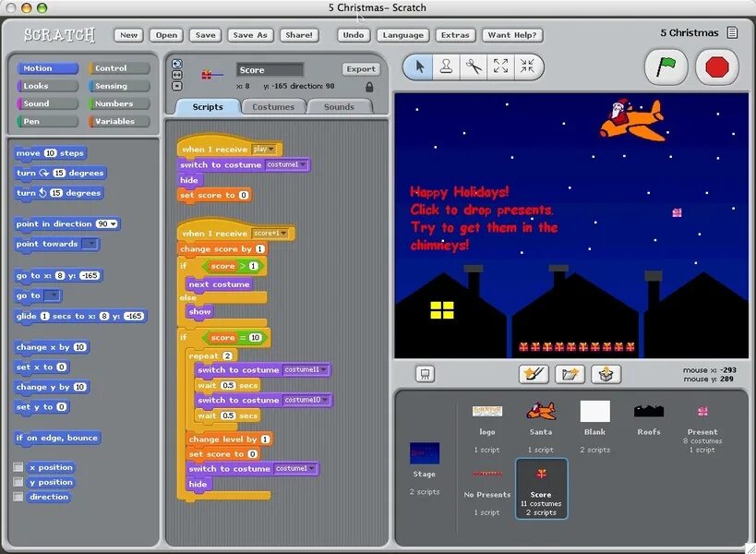This screenshot has width=756, height=554.
Task: Select the Variables block category
Action: pos(118,121)
